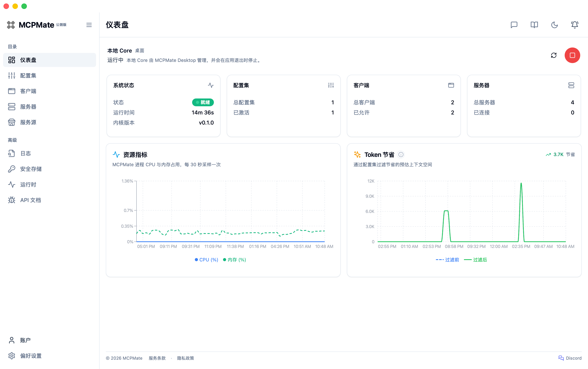Go to 安全存储 page
Screen dimensions: 588x369
click(x=50, y=169)
